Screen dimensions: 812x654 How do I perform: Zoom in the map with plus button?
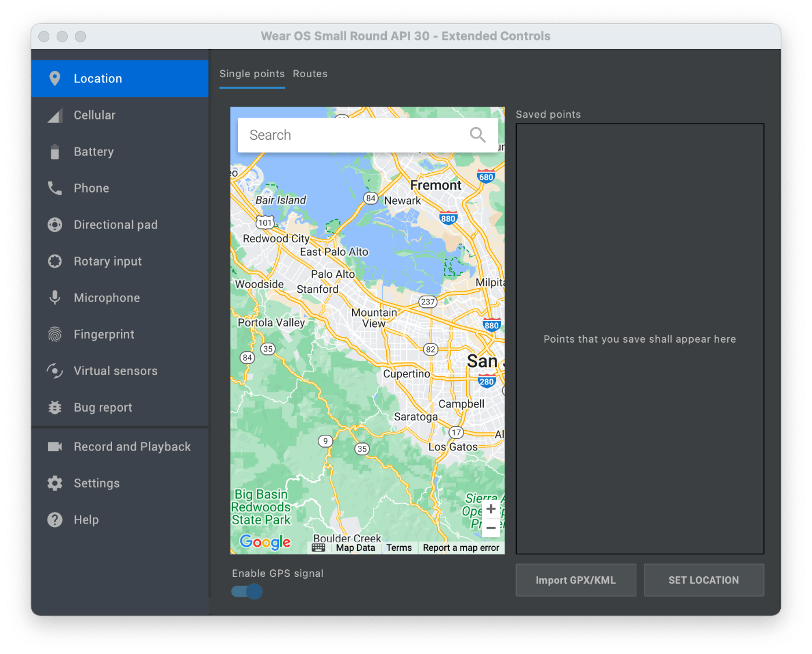(491, 509)
